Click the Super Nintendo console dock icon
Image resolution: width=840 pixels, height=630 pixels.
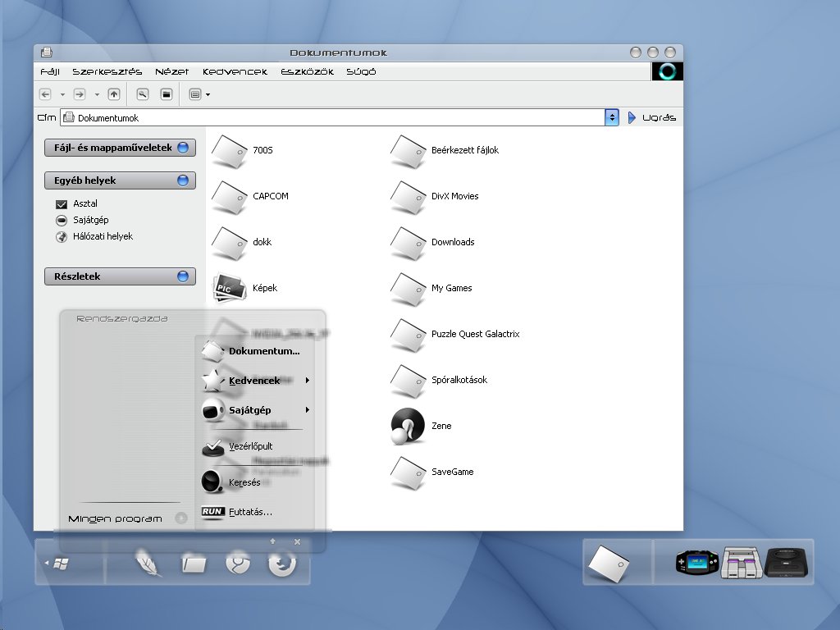tap(742, 562)
